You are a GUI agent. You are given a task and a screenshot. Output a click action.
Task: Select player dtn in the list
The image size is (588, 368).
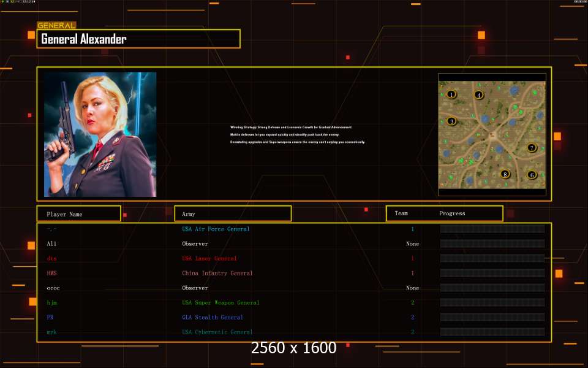coord(51,258)
